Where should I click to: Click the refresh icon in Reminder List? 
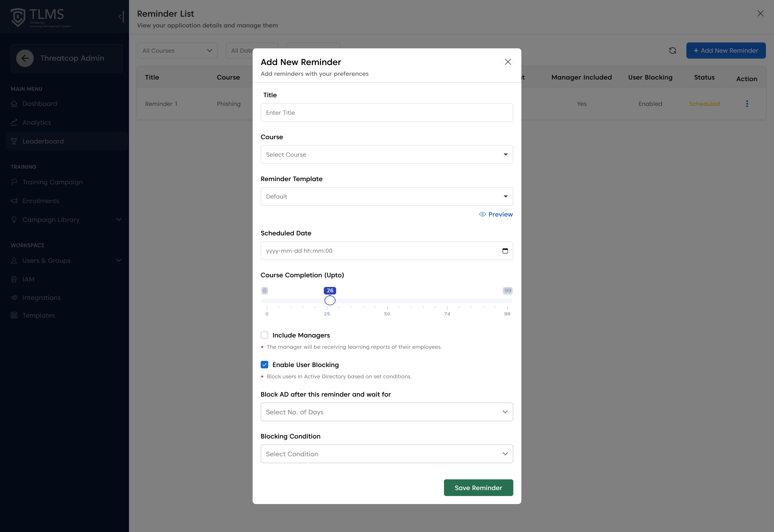point(673,50)
